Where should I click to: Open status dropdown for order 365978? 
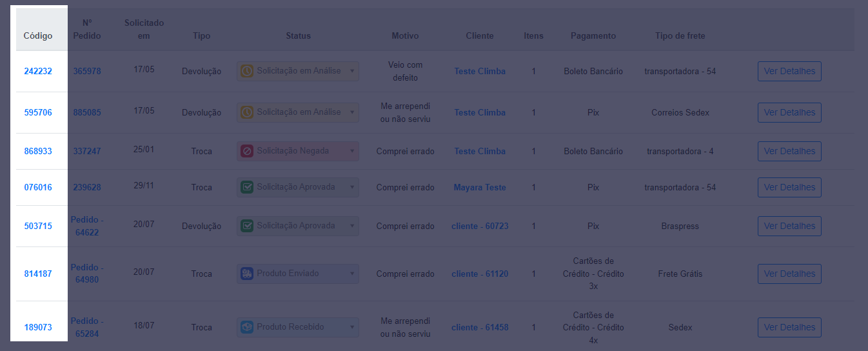coord(298,71)
